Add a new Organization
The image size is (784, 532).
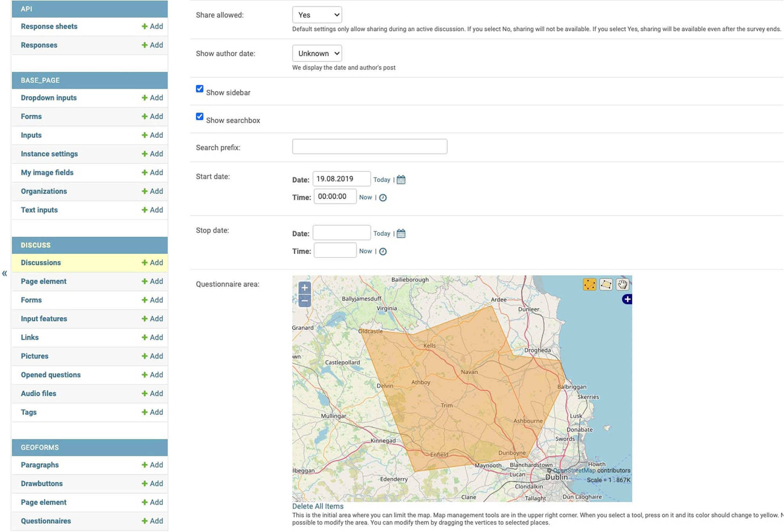point(152,191)
